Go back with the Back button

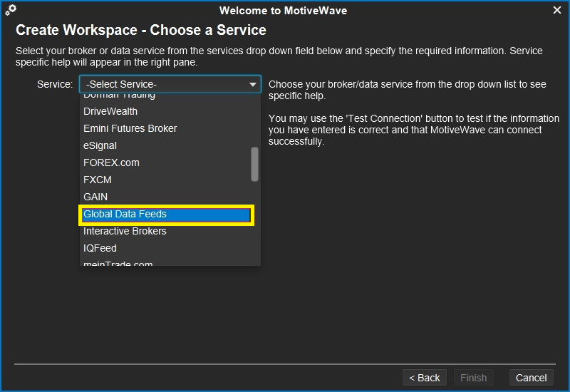click(424, 378)
